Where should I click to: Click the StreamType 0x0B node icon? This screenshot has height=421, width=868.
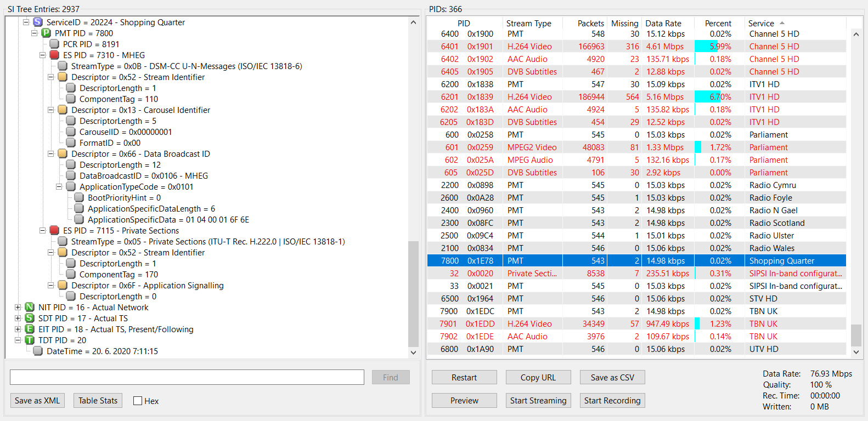click(x=63, y=66)
